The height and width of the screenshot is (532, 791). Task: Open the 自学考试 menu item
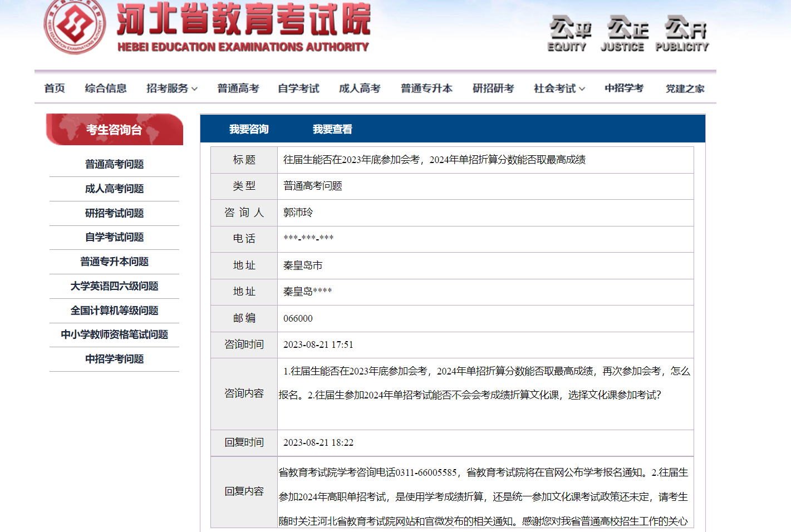click(x=299, y=88)
